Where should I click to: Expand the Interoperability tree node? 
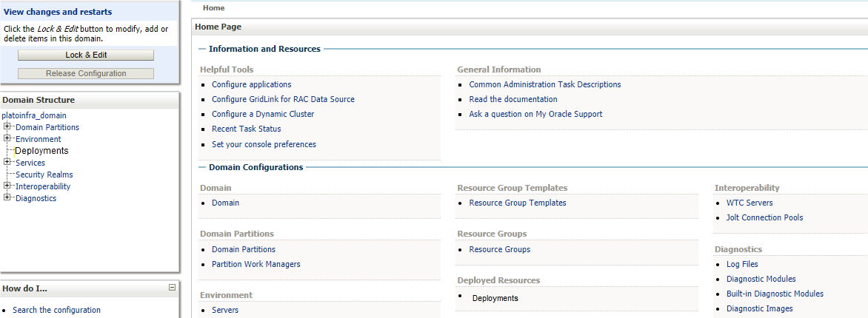click(7, 186)
